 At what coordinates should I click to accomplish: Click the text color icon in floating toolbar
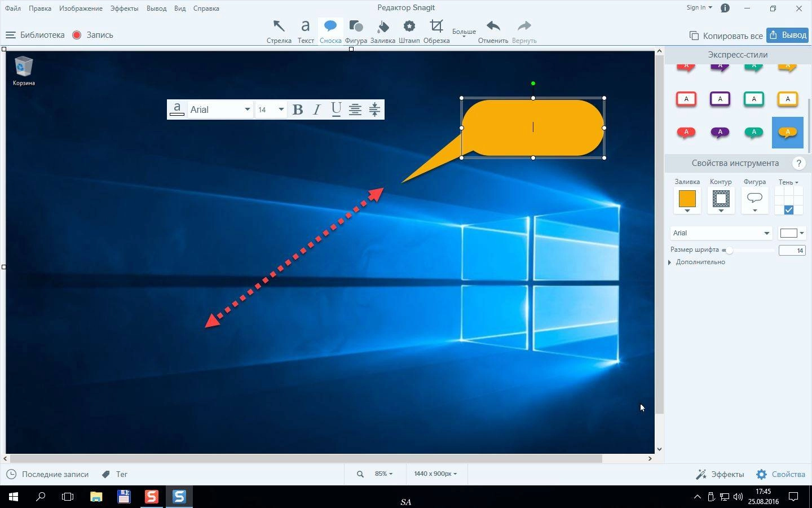(x=177, y=110)
